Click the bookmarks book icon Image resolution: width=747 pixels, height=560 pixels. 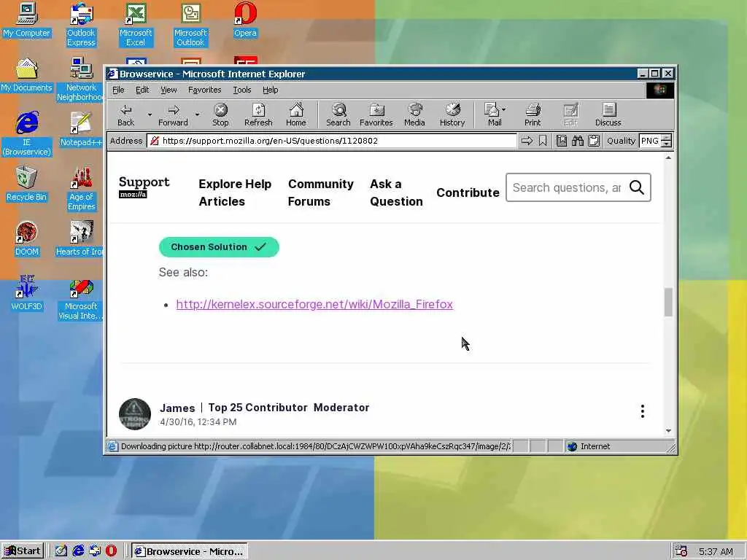[562, 141]
